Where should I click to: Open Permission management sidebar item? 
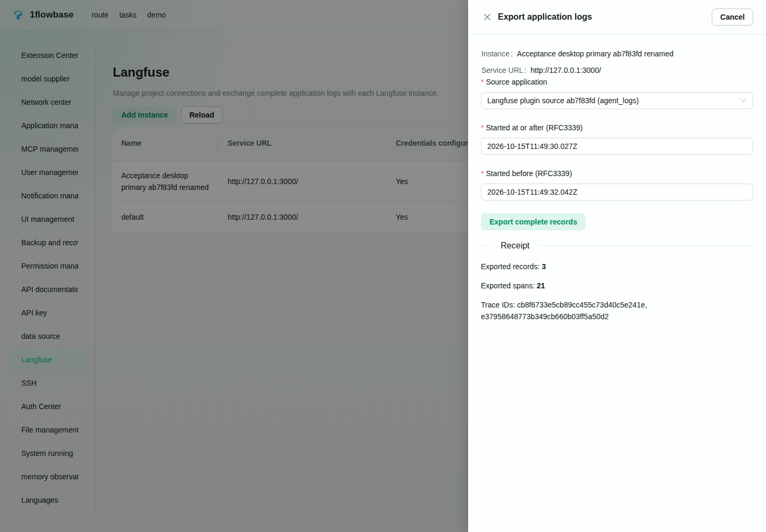pos(48,266)
